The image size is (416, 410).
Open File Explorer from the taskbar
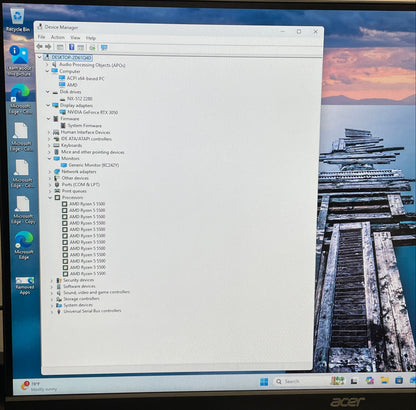coord(384,380)
